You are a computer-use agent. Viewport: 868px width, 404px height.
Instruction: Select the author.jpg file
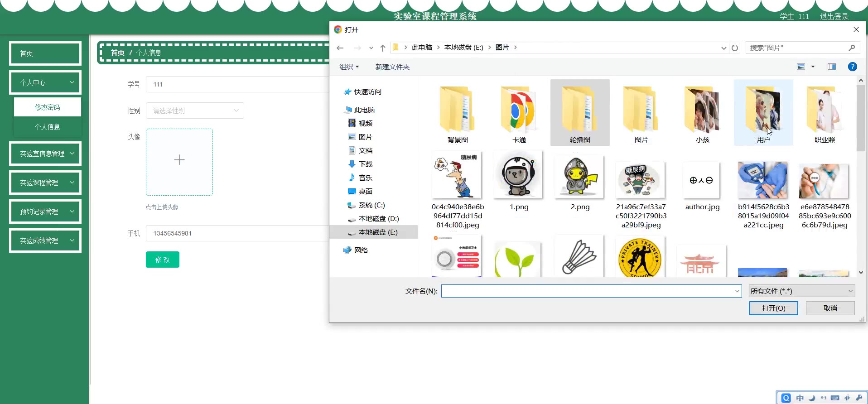pos(702,186)
